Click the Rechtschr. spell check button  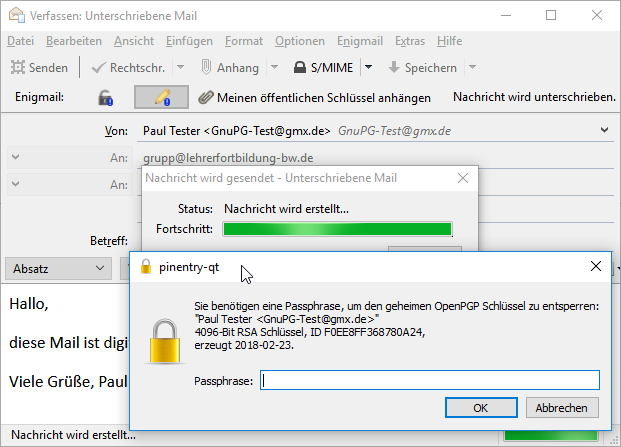[128, 68]
